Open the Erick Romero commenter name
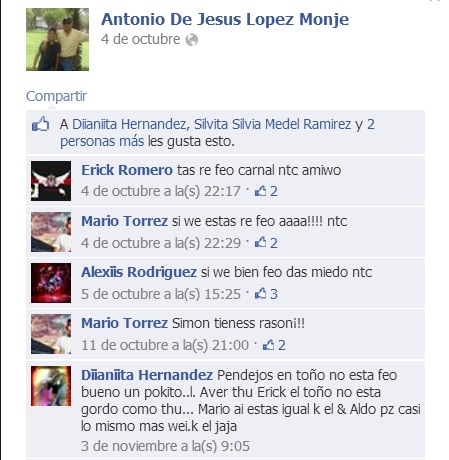449x460 pixels. pyautogui.click(x=127, y=170)
